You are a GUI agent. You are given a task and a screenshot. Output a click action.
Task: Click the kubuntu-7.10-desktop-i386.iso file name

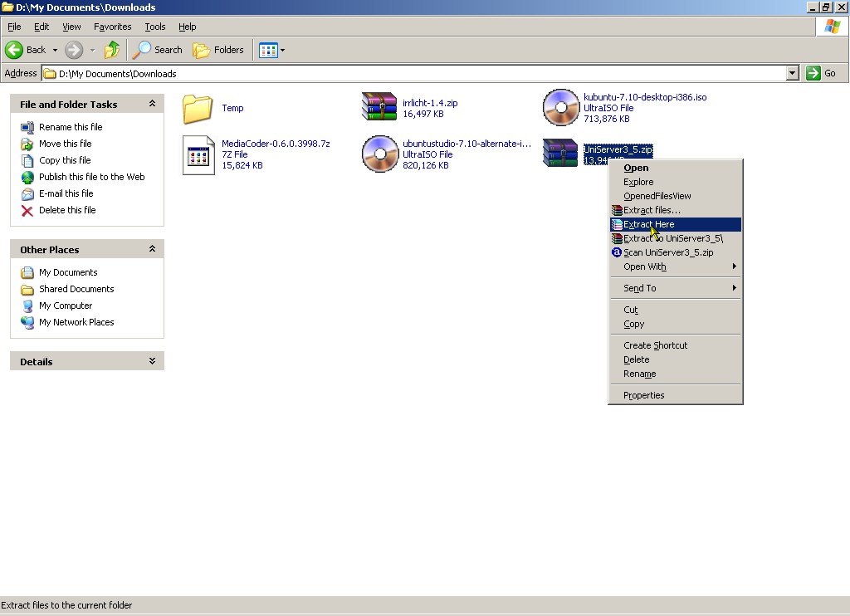point(645,97)
